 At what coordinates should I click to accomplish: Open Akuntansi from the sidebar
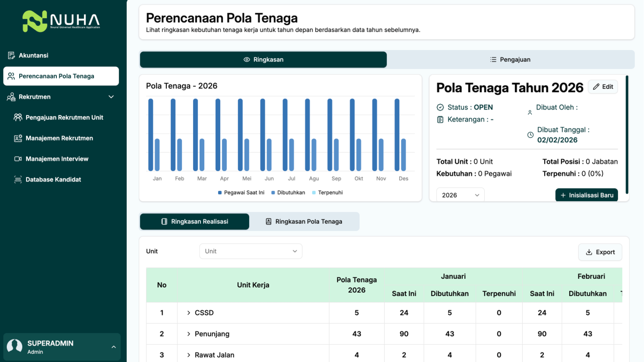(61, 56)
